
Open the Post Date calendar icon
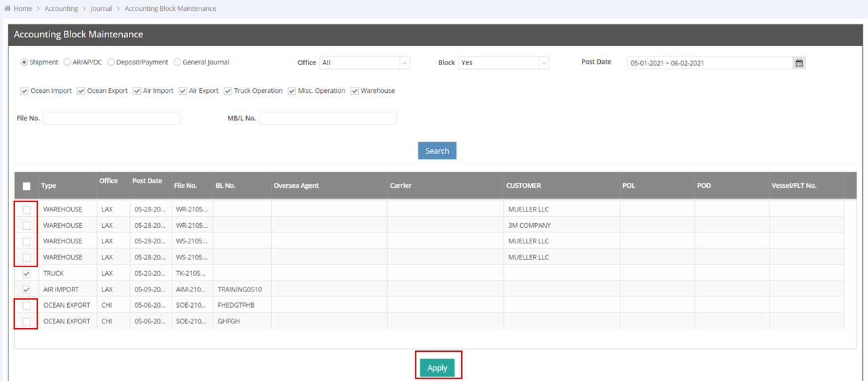click(799, 63)
